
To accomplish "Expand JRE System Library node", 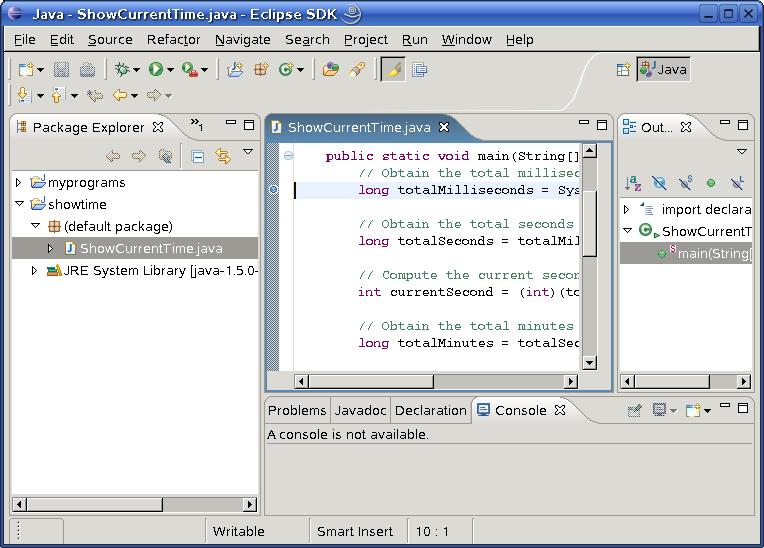I will [34, 270].
